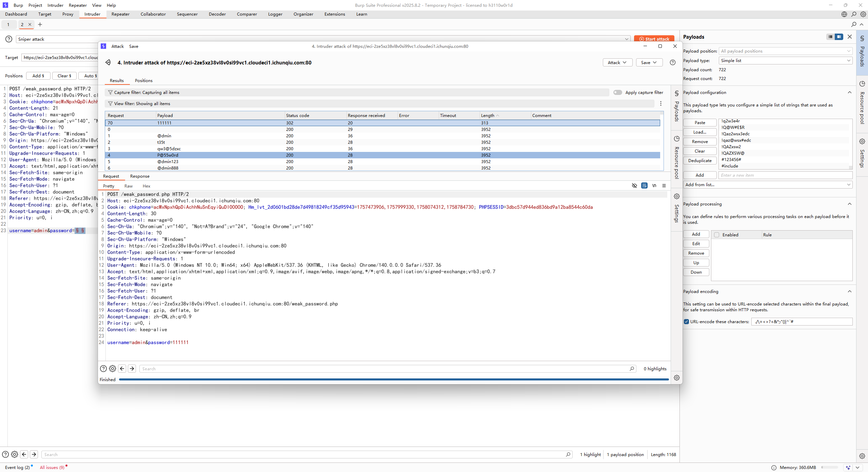Open the help icon beside Sniper attack
The width and height of the screenshot is (868, 472).
(x=9, y=39)
